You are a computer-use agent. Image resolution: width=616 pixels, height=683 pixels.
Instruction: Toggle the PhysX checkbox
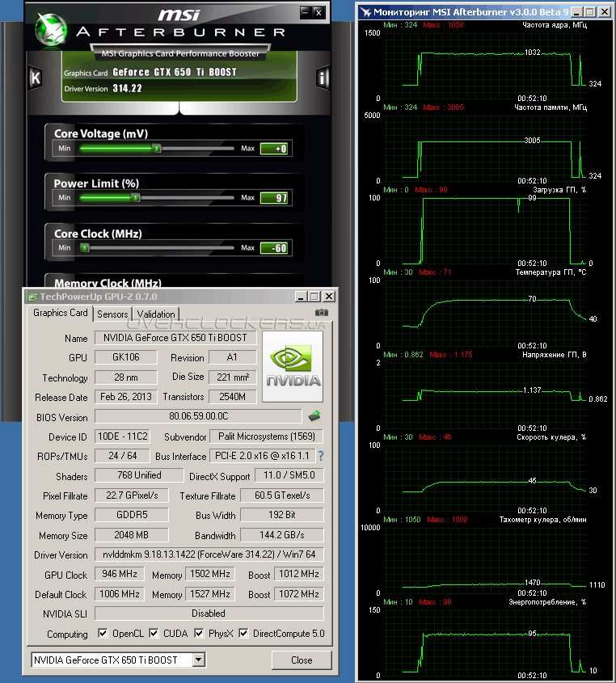coord(199,634)
